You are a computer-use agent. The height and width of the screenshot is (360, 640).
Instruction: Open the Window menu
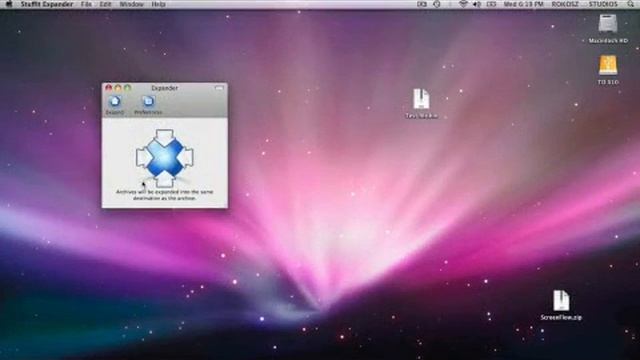click(x=131, y=4)
